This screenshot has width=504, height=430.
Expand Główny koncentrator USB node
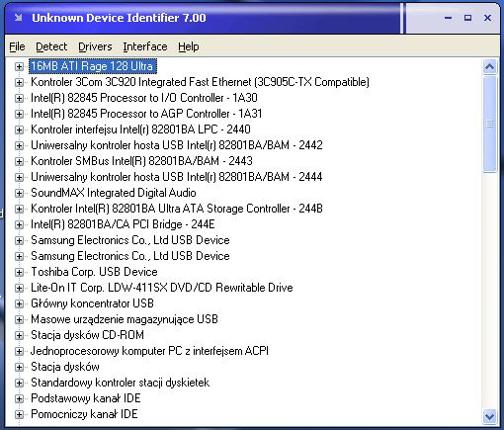click(19, 303)
